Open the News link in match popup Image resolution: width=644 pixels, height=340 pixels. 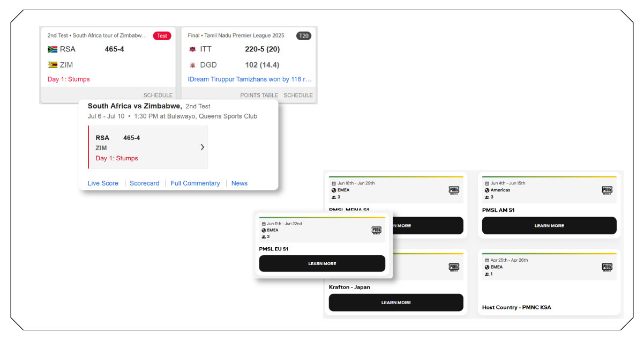(239, 183)
